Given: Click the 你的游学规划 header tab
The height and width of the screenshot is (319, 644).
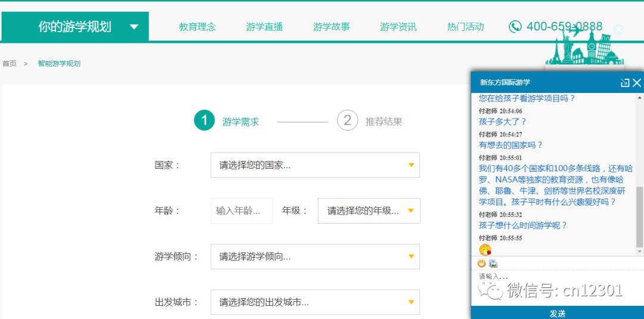Looking at the screenshot, I should [75, 27].
